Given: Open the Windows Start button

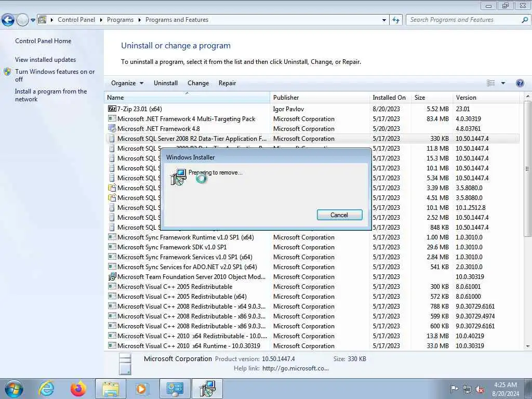Looking at the screenshot, I should coord(14,389).
